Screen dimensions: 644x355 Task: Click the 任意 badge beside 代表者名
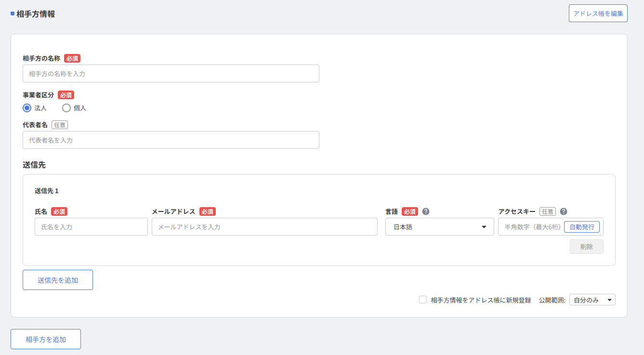[x=60, y=125]
